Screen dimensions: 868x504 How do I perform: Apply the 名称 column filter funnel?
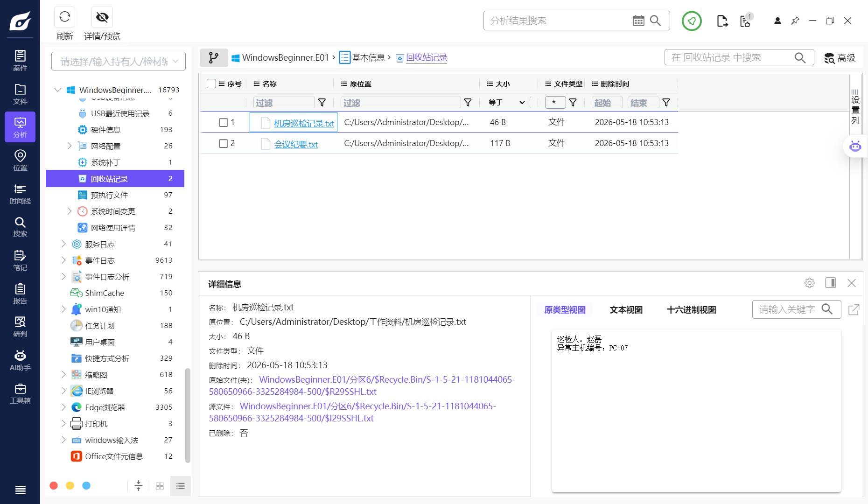click(x=322, y=103)
